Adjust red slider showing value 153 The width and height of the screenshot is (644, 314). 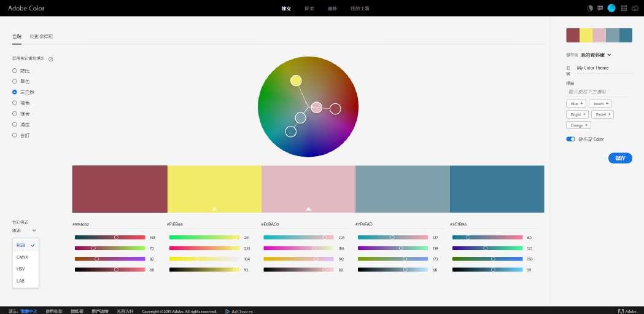tap(110, 237)
